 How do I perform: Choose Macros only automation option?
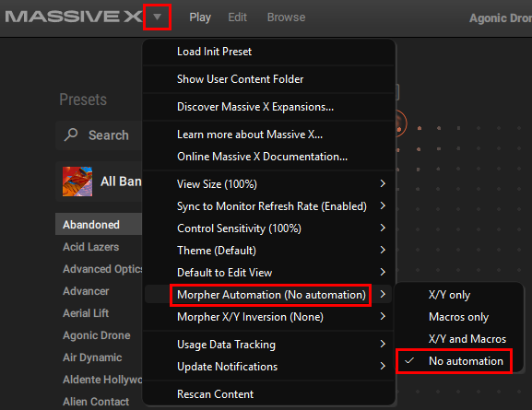tap(458, 317)
